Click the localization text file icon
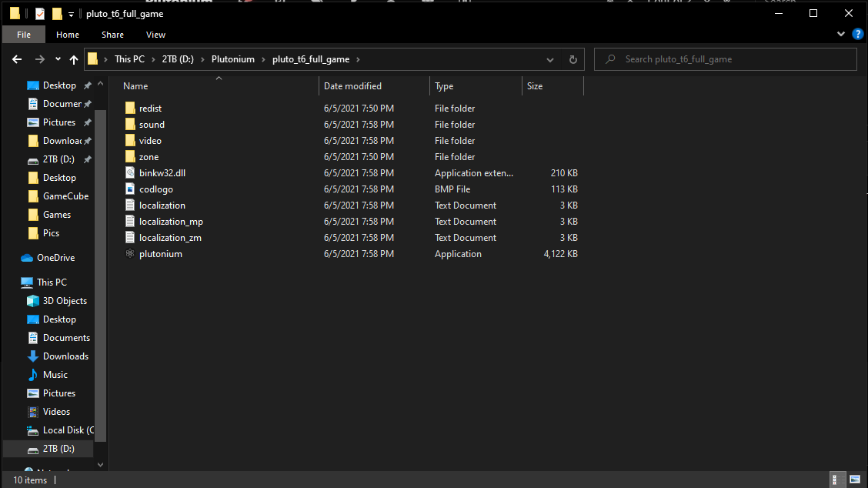 [130, 205]
